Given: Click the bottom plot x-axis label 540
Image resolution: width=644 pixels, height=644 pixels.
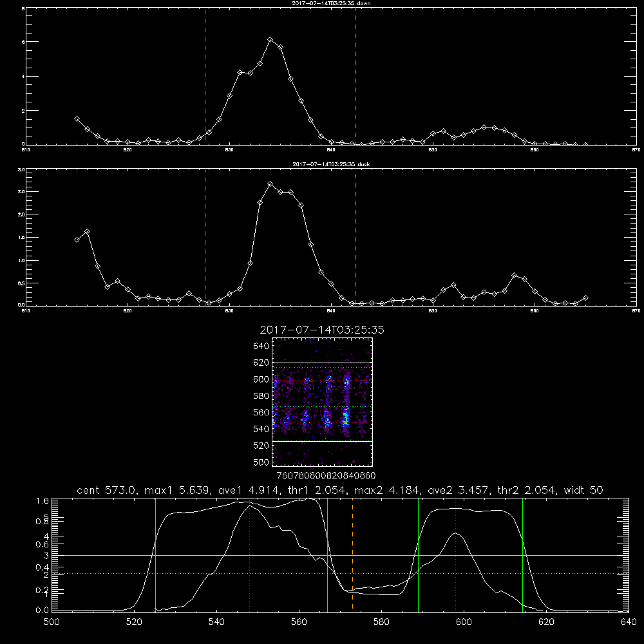Looking at the screenshot, I should click(x=216, y=622).
